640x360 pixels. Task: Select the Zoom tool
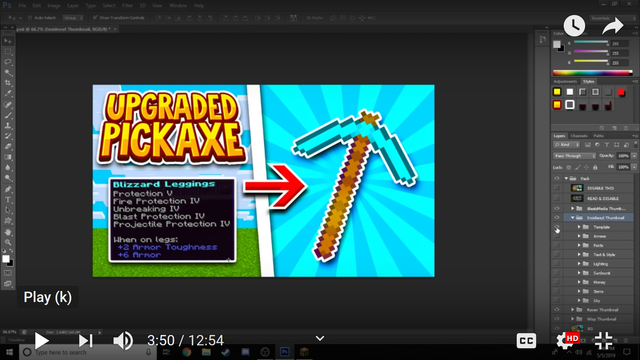8,242
